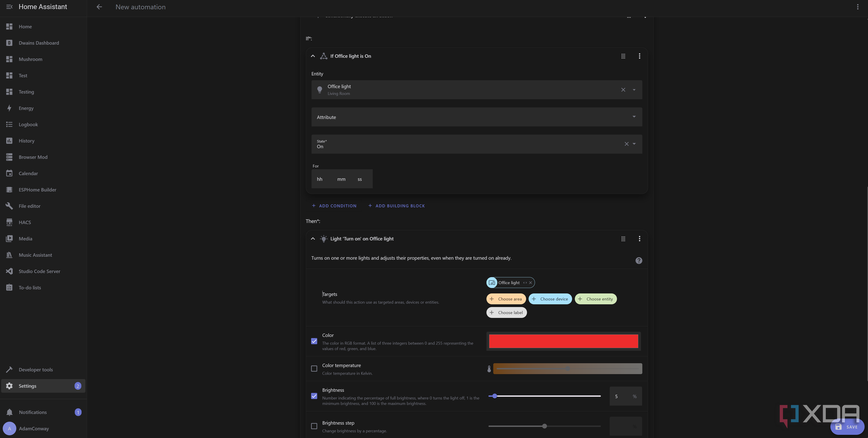Click the To-do lists sidebar icon

point(9,288)
